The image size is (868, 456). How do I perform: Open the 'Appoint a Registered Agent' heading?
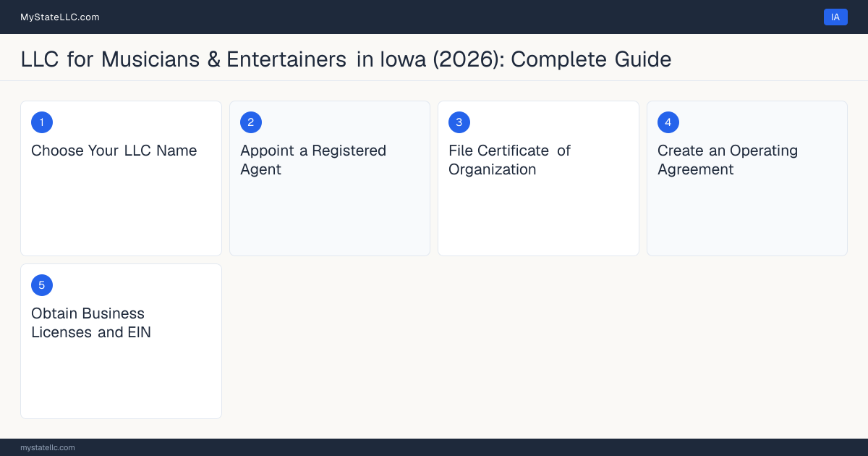(313, 160)
